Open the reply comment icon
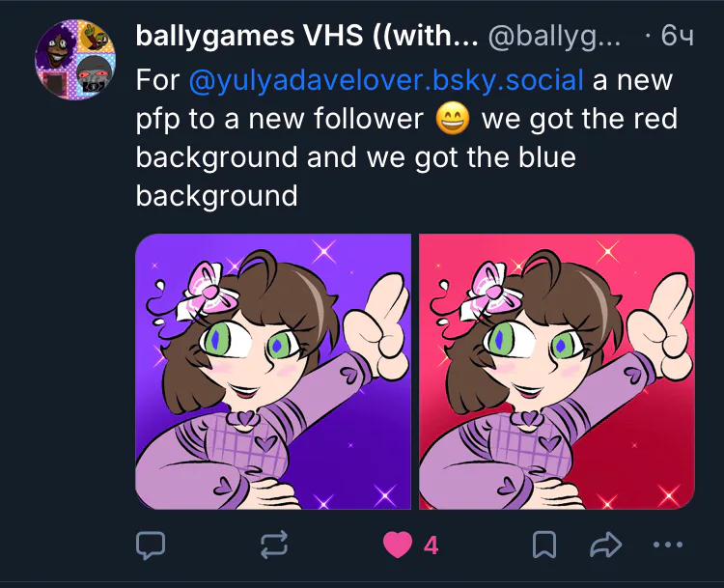 pyautogui.click(x=151, y=546)
